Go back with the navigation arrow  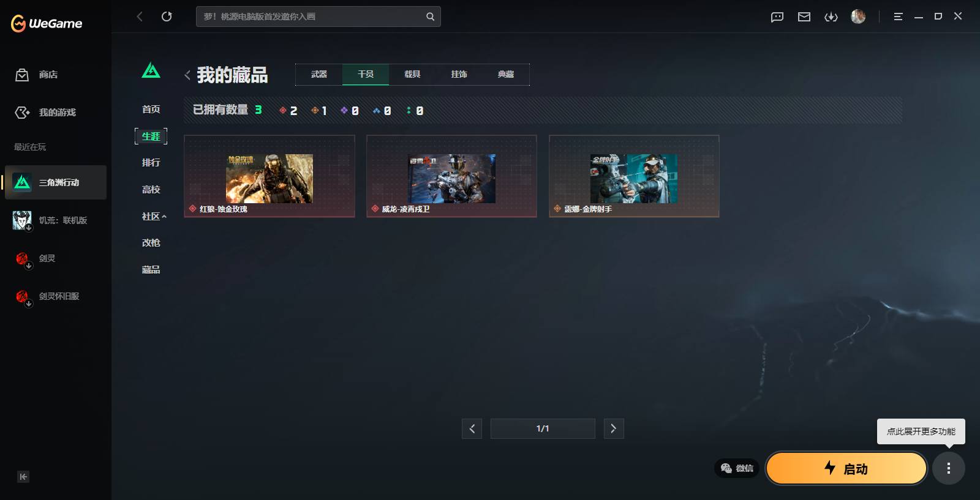[x=140, y=17]
